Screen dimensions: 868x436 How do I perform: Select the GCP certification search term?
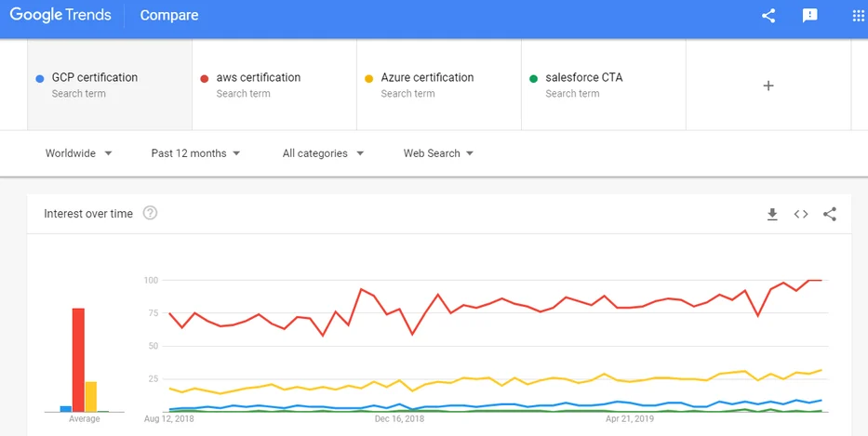coord(110,85)
